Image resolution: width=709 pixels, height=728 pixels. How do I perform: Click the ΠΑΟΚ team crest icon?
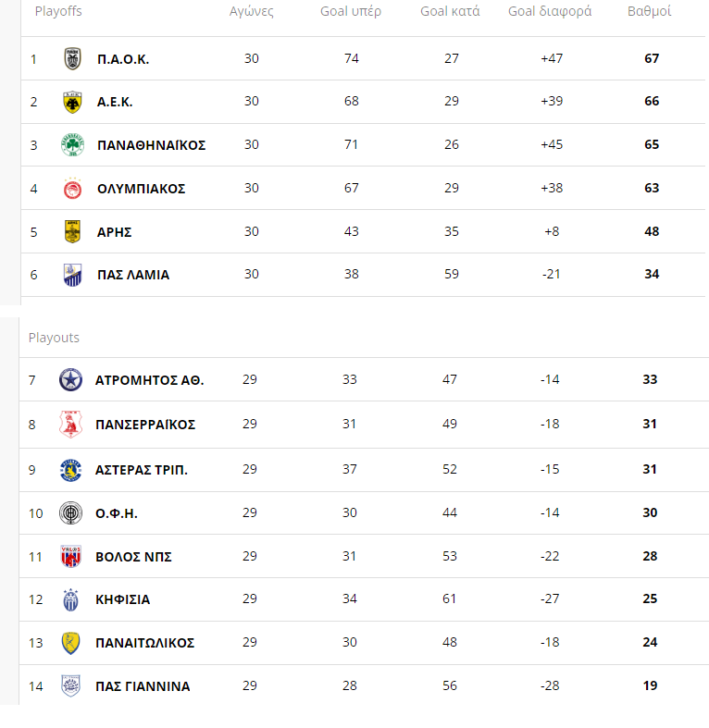[x=72, y=59]
